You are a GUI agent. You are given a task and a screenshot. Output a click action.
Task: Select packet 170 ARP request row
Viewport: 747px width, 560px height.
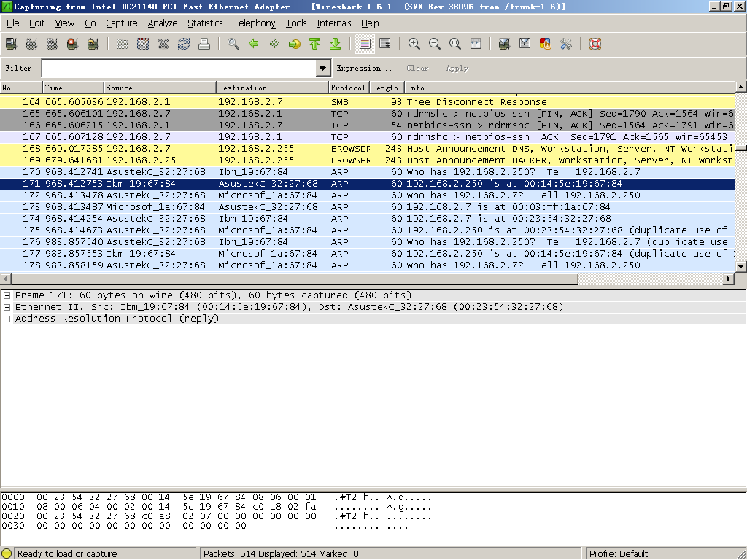367,172
